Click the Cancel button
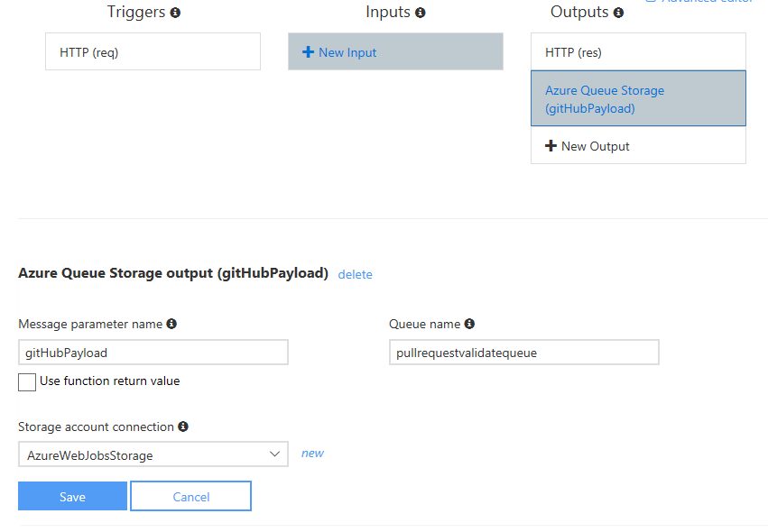Viewport: 768px width, 532px height. click(190, 497)
